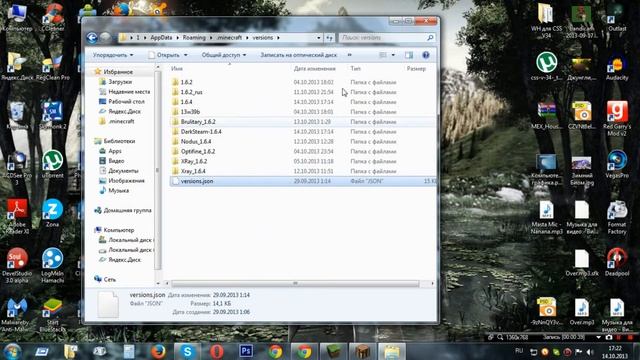Click Записать на оптический диск
640x360 pixels.
pyautogui.click(x=298, y=55)
